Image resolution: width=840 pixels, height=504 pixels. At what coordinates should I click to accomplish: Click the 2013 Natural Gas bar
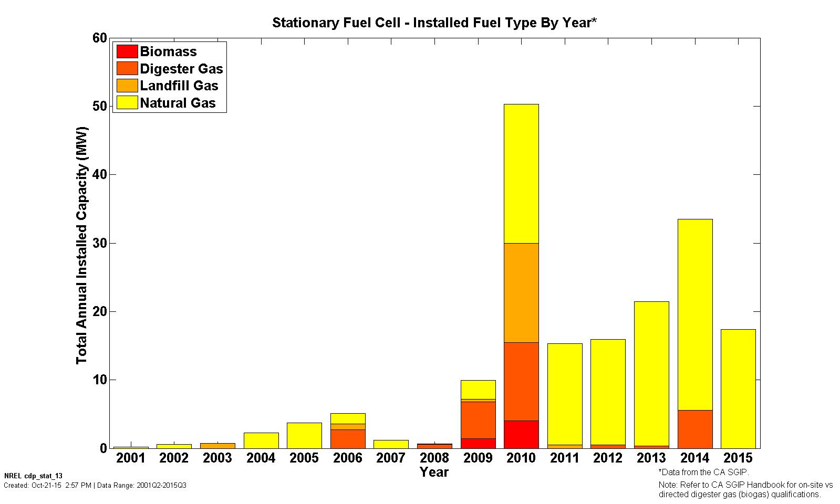click(x=651, y=373)
